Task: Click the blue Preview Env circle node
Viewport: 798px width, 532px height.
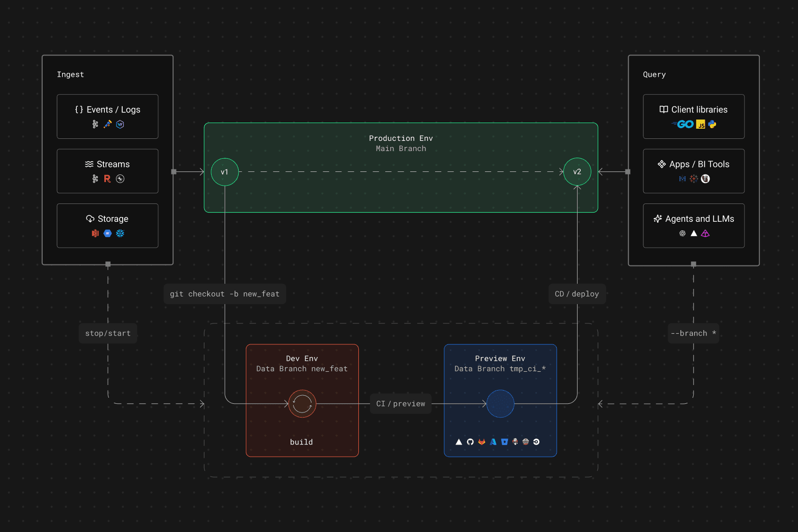Action: pos(500,404)
